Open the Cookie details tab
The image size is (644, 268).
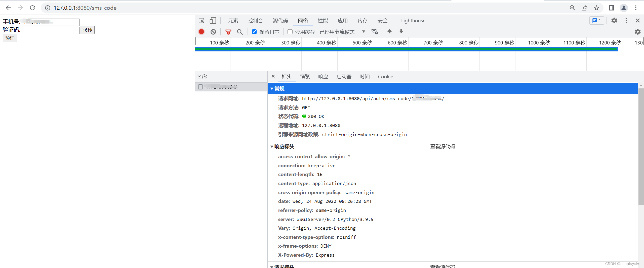coord(385,77)
